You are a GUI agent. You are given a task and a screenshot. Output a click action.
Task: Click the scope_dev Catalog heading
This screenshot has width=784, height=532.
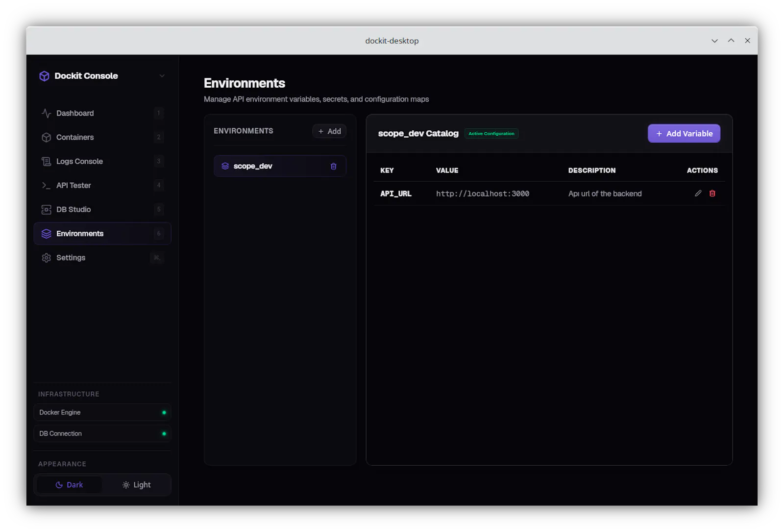(x=418, y=134)
